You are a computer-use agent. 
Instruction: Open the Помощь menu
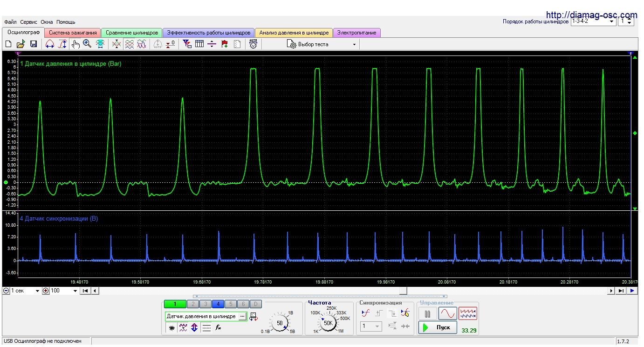click(66, 22)
